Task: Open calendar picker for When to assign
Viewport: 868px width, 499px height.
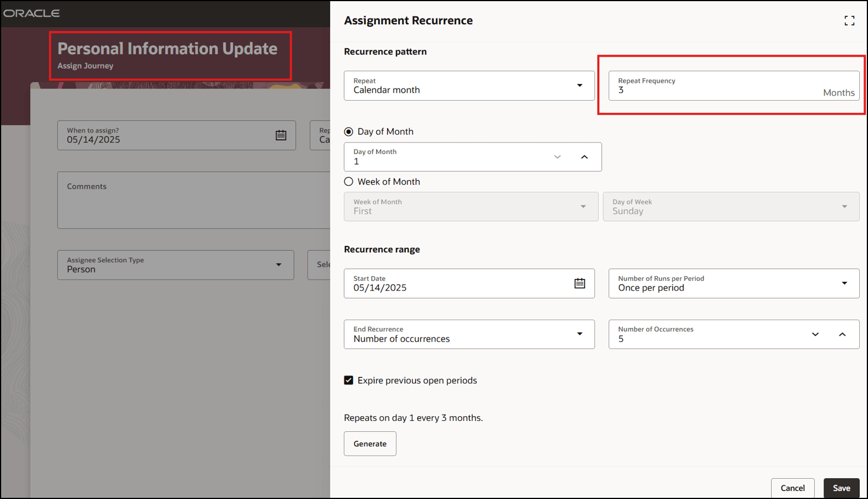Action: (x=281, y=135)
